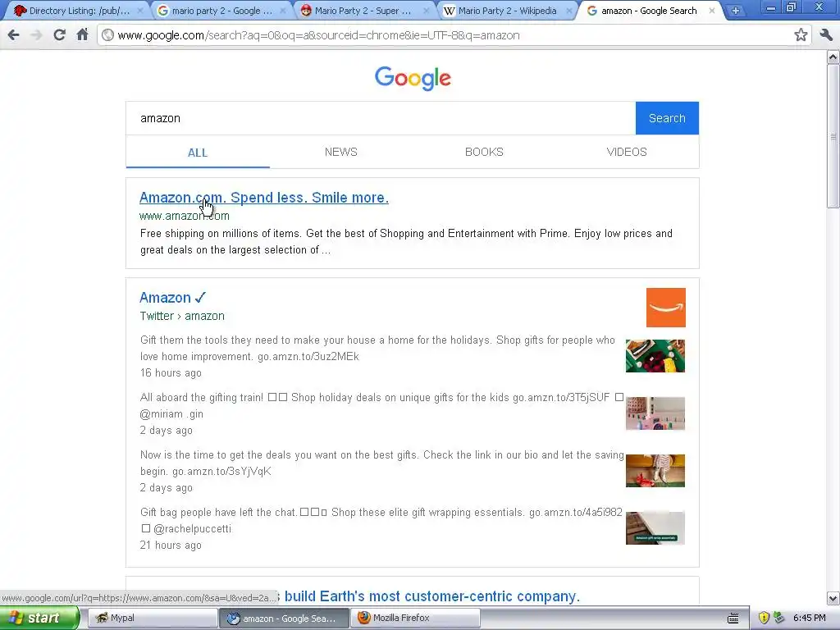The width and height of the screenshot is (840, 630).
Task: Click tweet text Now is the time
Action: [382, 463]
